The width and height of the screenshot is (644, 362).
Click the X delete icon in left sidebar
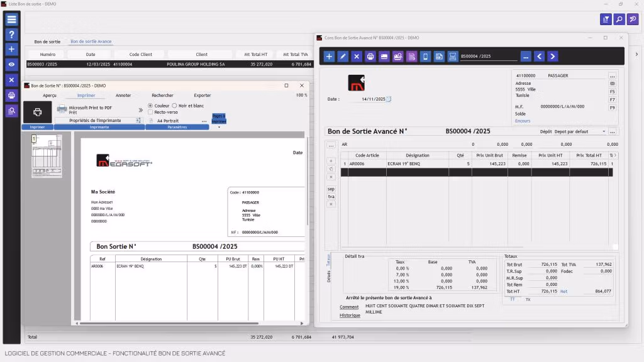(11, 80)
